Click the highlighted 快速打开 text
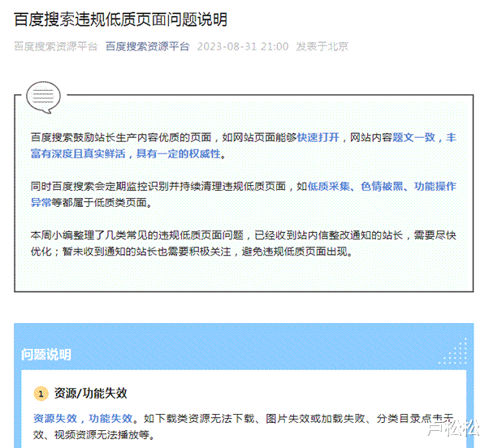Viewport: 489px width, 448px height. pyautogui.click(x=318, y=137)
